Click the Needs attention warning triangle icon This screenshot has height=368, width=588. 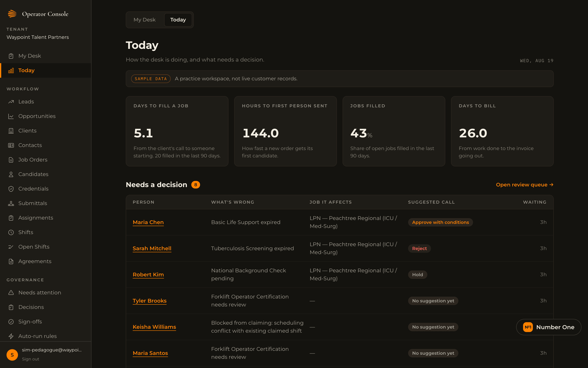[x=11, y=293]
